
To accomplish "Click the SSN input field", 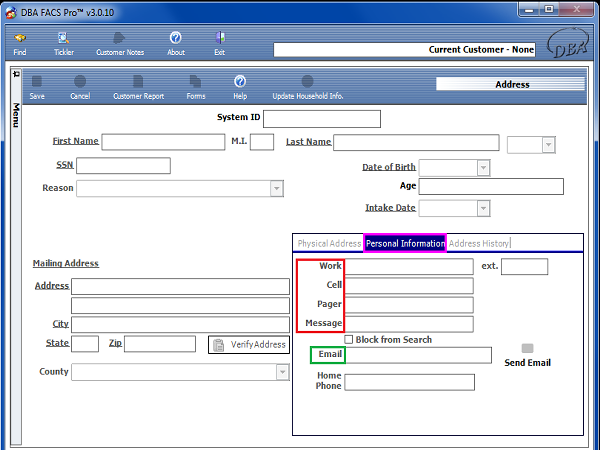I will (124, 166).
